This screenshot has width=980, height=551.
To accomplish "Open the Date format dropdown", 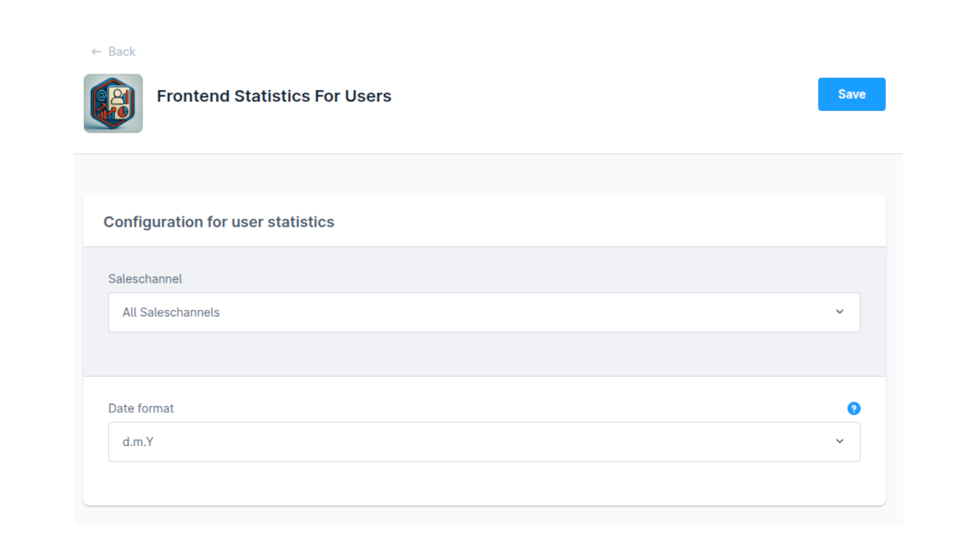I will pos(484,442).
